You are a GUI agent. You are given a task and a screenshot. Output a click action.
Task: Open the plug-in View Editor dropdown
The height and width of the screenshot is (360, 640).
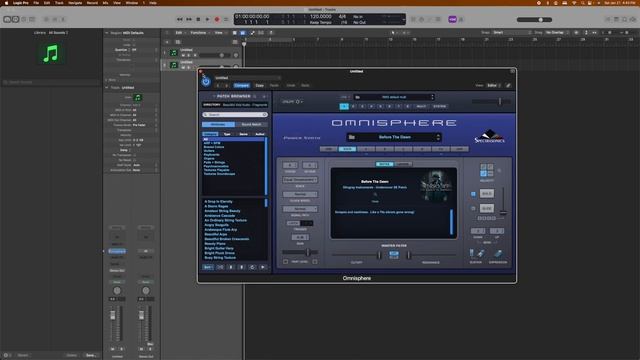coord(494,85)
